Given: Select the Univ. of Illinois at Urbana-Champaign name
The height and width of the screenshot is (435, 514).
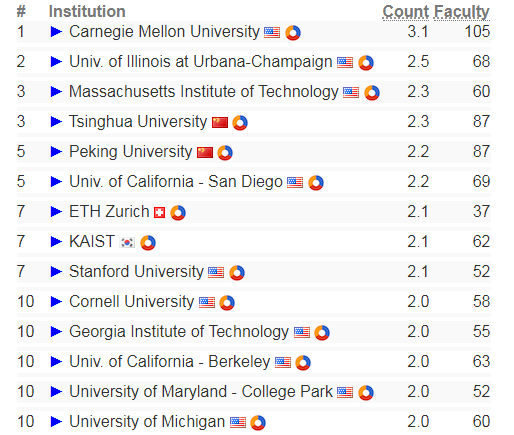Looking at the screenshot, I should click(x=201, y=62).
